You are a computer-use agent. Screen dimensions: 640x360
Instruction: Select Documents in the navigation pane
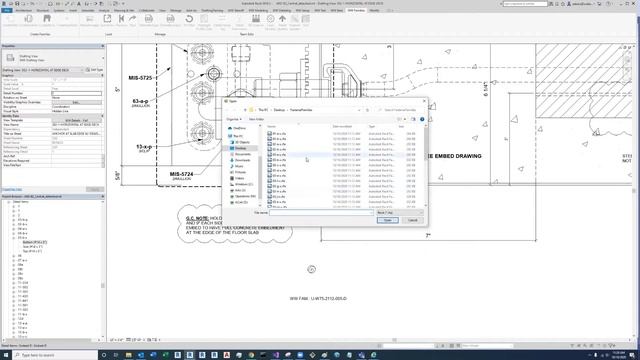click(243, 154)
